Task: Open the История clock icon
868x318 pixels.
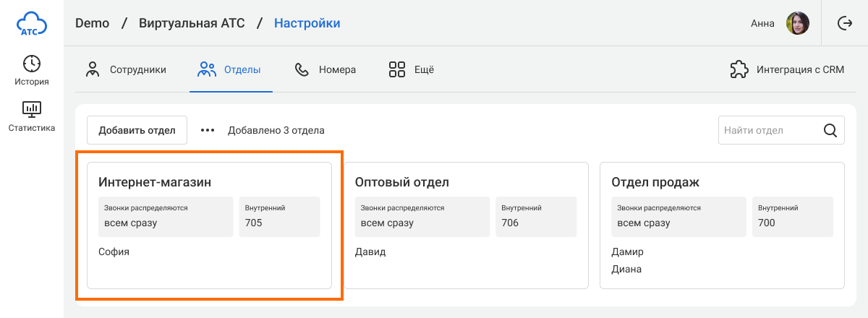Action: click(x=32, y=64)
